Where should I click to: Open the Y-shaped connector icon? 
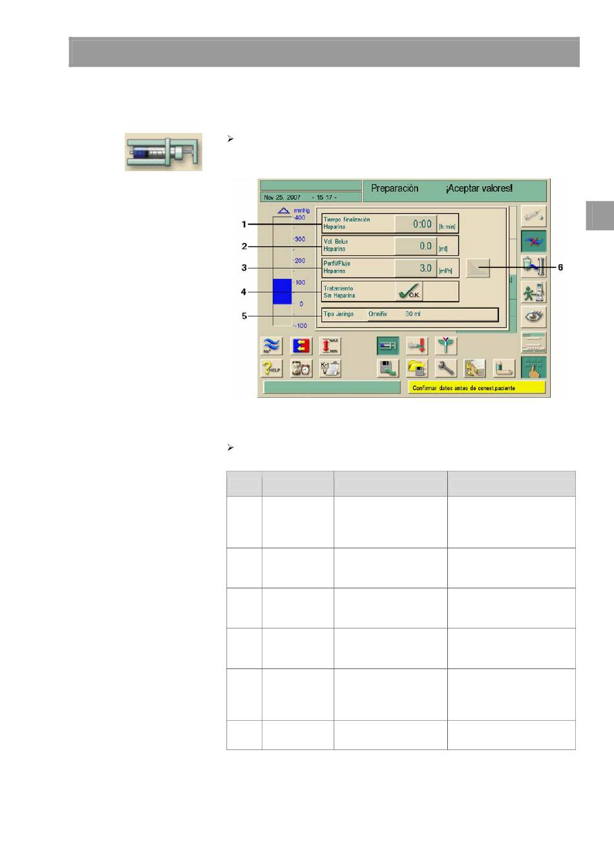coord(446,346)
